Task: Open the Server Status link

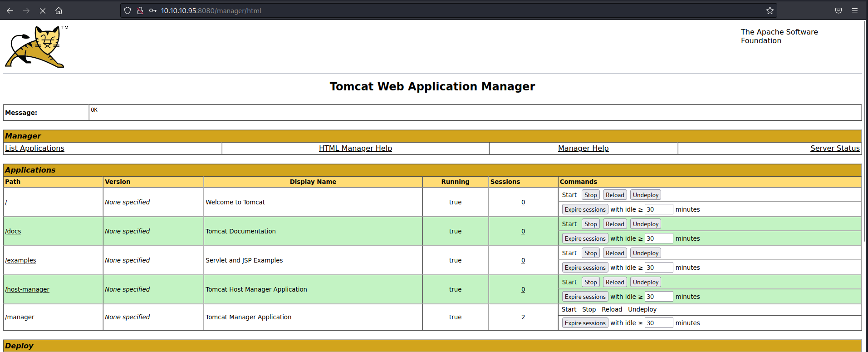Action: click(835, 148)
